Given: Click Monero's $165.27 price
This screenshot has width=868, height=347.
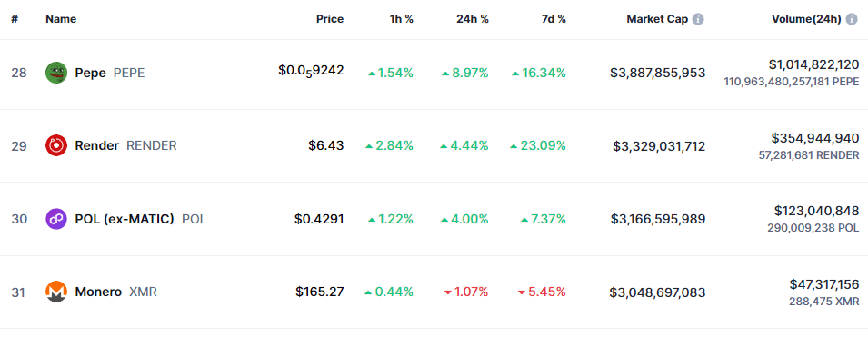Looking at the screenshot, I should coord(319,291).
